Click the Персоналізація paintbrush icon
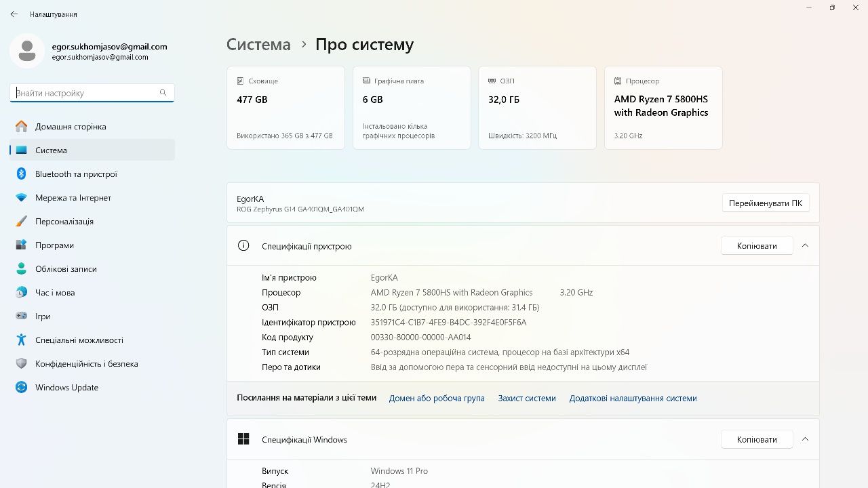Viewport: 868px width, 488px height. point(22,222)
